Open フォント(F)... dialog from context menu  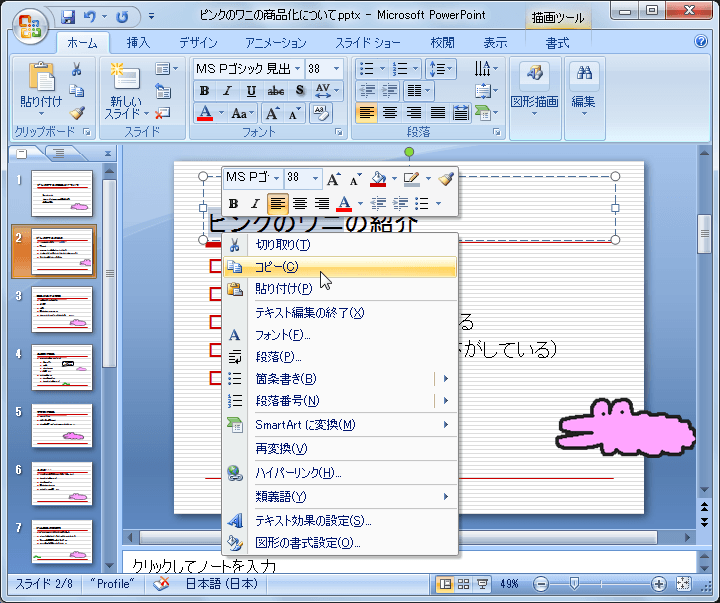(x=340, y=335)
